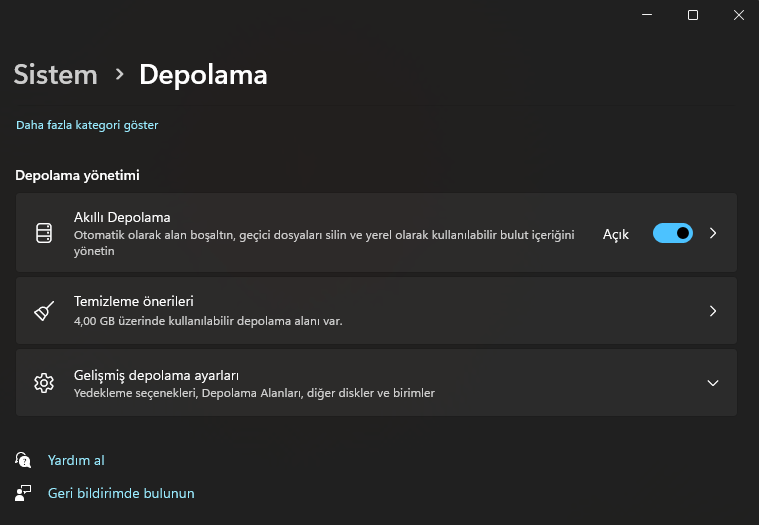
Task: Open Akıllı Depolama details with right arrow
Action: tap(713, 233)
